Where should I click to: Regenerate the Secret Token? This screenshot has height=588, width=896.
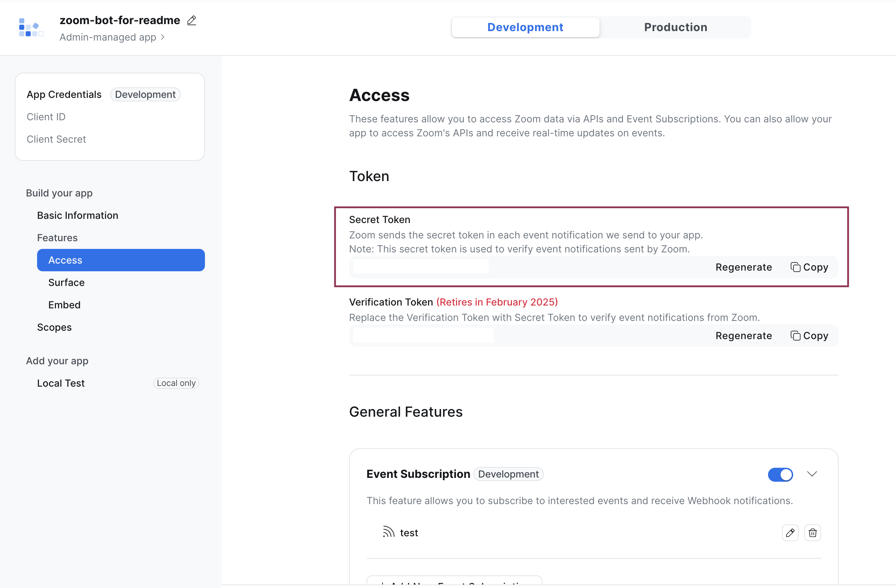(744, 267)
